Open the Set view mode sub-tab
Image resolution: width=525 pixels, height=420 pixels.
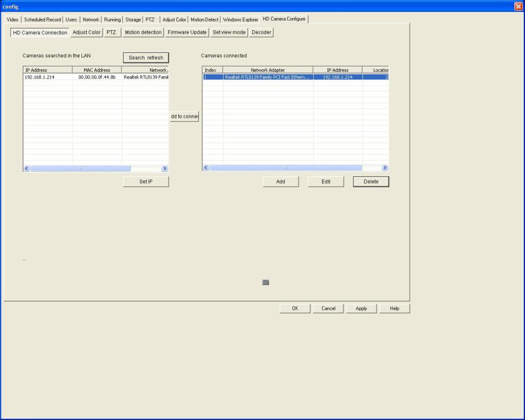click(x=229, y=32)
